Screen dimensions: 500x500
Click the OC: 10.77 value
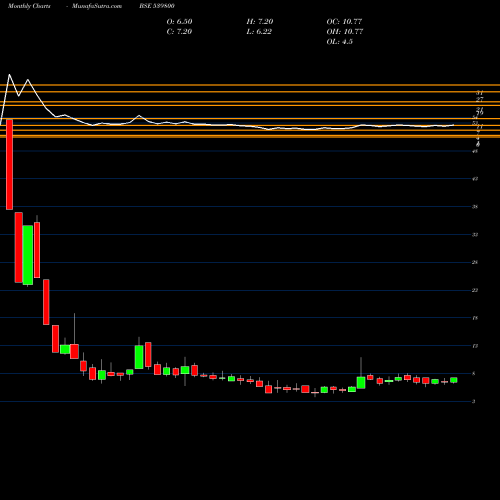tap(344, 22)
